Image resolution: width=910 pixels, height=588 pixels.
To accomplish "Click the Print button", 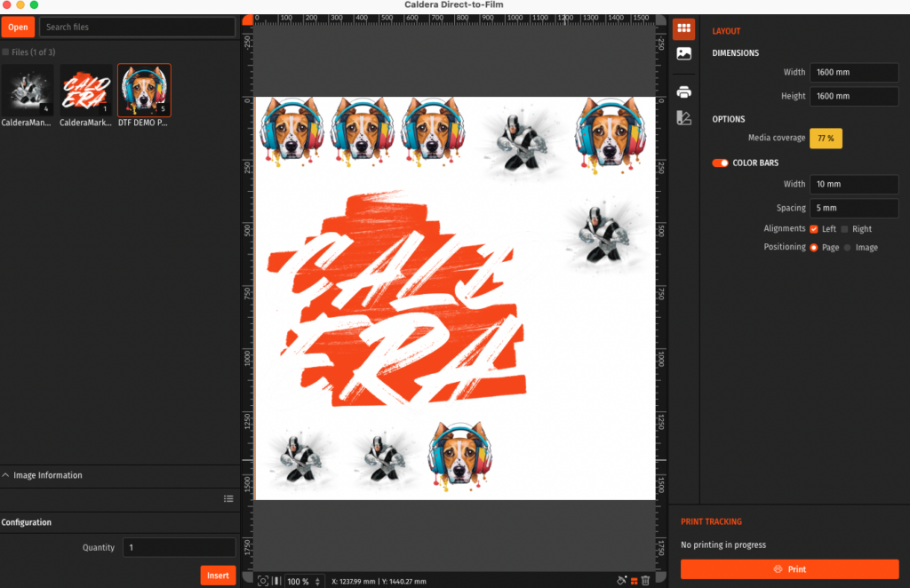I will [789, 569].
